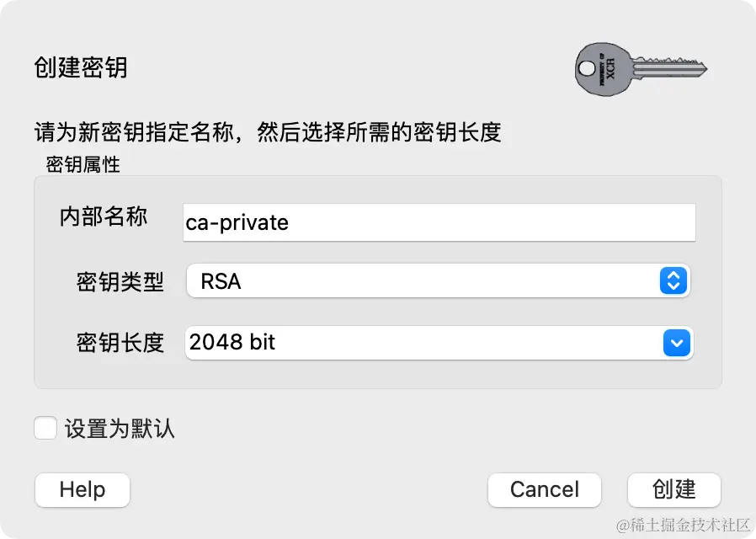Click the RSA text in key type selector
This screenshot has height=539, width=756.
(x=221, y=281)
